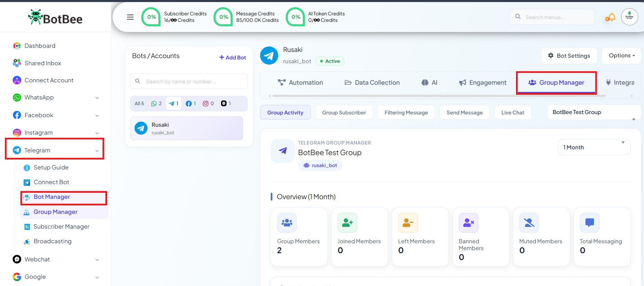
Task: Click the Banned Members card icon
Action: pyautogui.click(x=468, y=223)
